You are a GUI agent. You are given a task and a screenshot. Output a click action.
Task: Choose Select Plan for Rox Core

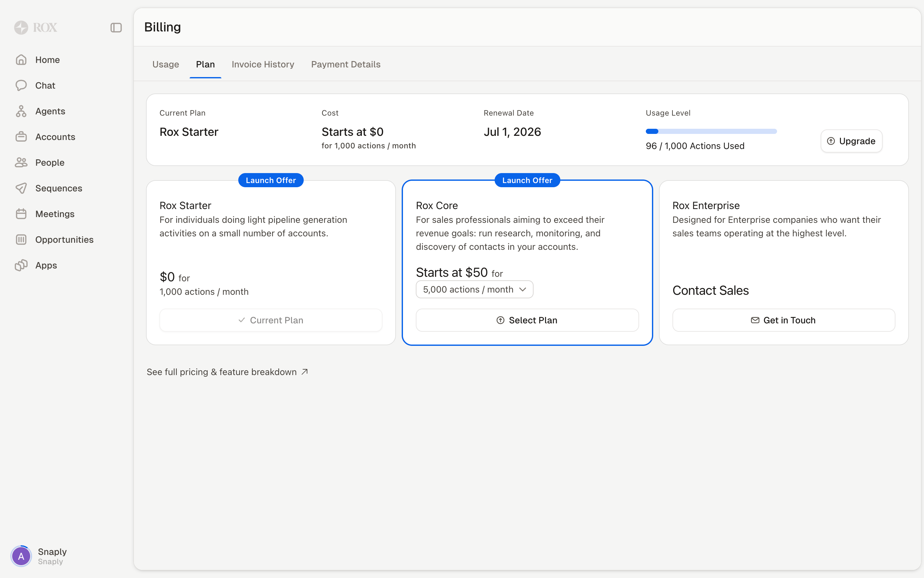527,320
